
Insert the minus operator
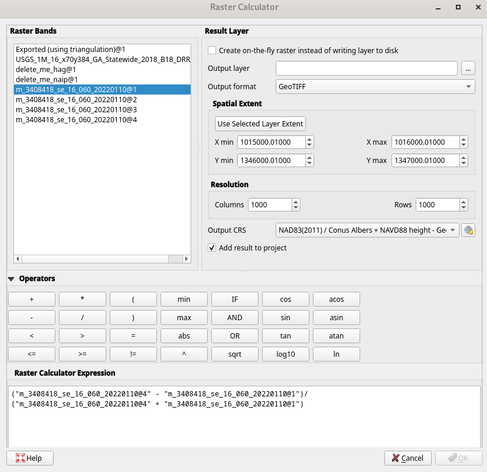(32, 318)
